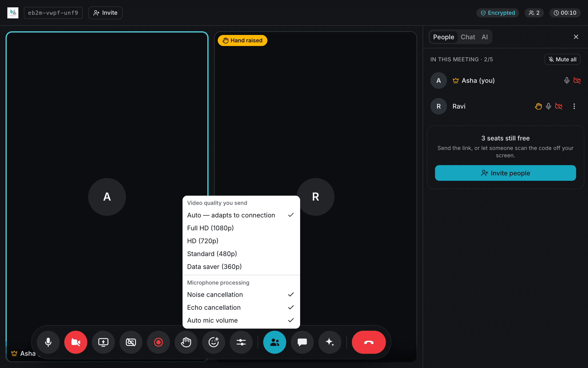Click the Encrypted status badge
Image resolution: width=588 pixels, height=368 pixels.
click(x=498, y=13)
